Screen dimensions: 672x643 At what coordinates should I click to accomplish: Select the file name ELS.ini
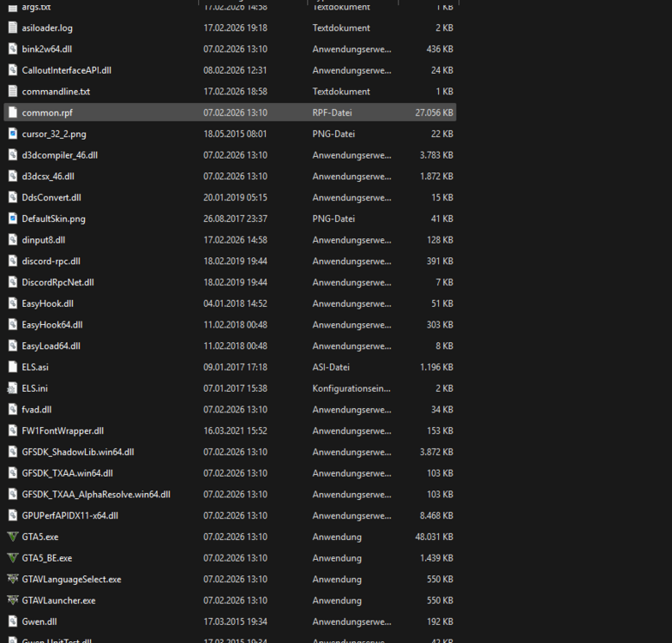coord(34,388)
